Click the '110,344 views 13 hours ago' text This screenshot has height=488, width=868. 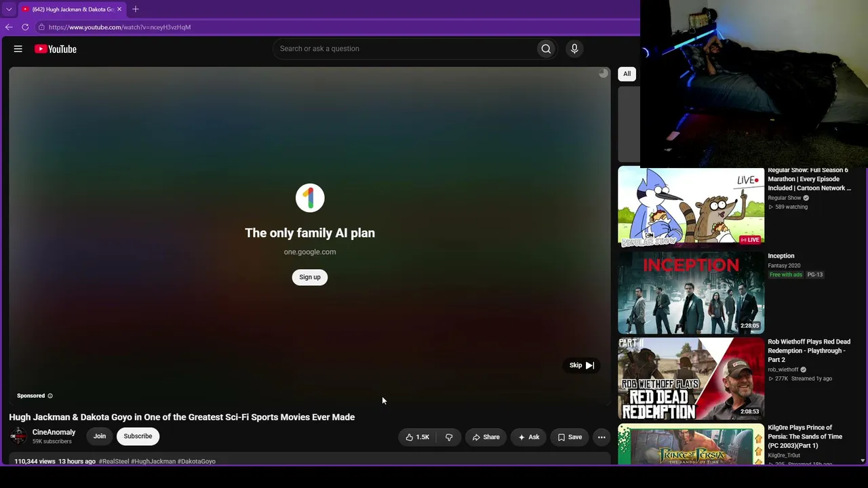click(55, 462)
